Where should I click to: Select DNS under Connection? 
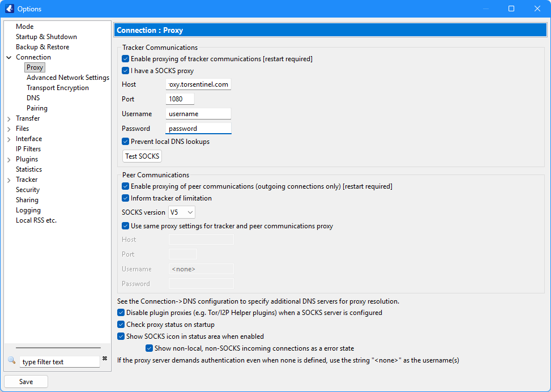[33, 97]
